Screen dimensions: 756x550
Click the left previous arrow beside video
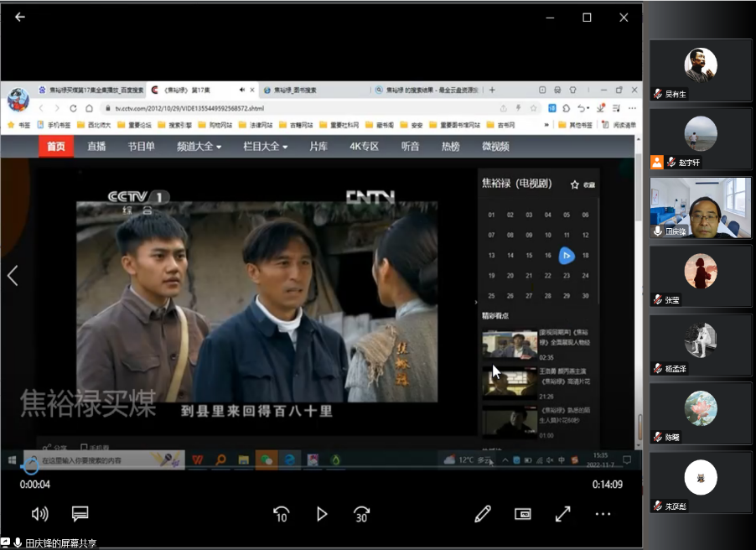click(13, 275)
